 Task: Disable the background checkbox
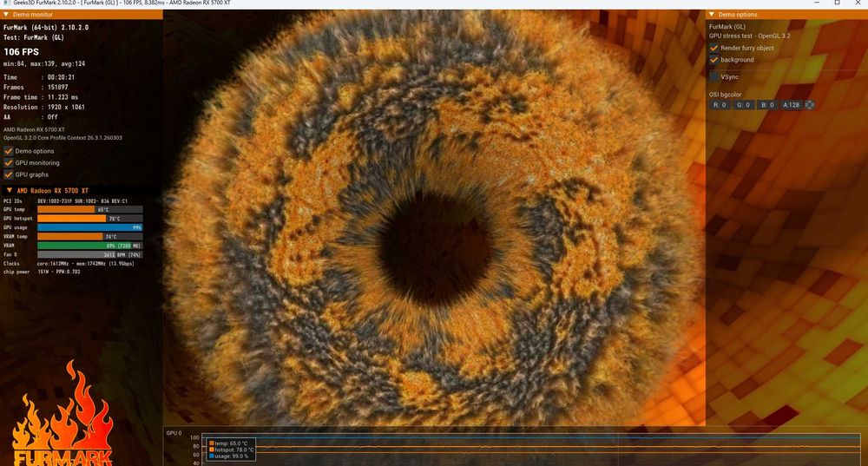click(x=713, y=60)
